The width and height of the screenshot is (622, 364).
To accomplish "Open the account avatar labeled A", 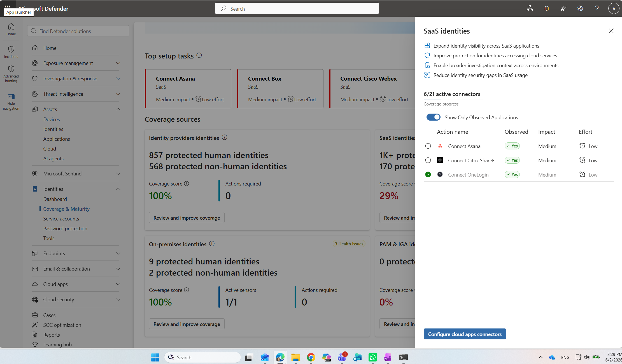I will (614, 8).
